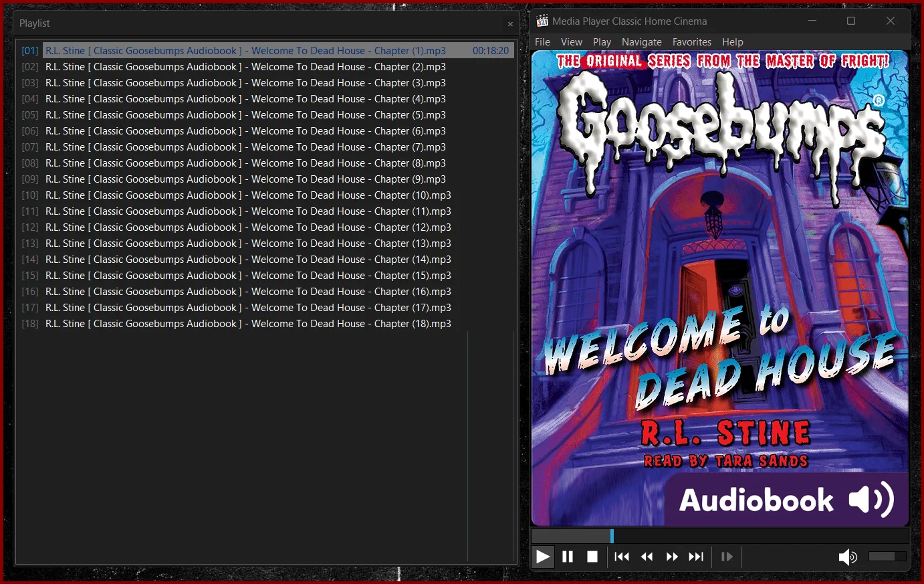Image resolution: width=924 pixels, height=584 pixels.
Task: Select Chapter (17).mp3 in the playlist
Action: (x=248, y=308)
